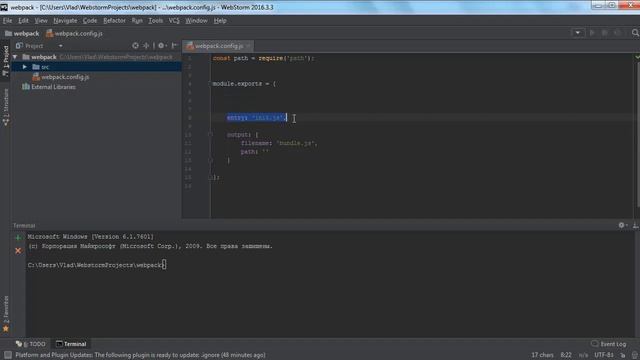The height and width of the screenshot is (360, 640).
Task: Click the n/a line separator status
Action: 583,355
